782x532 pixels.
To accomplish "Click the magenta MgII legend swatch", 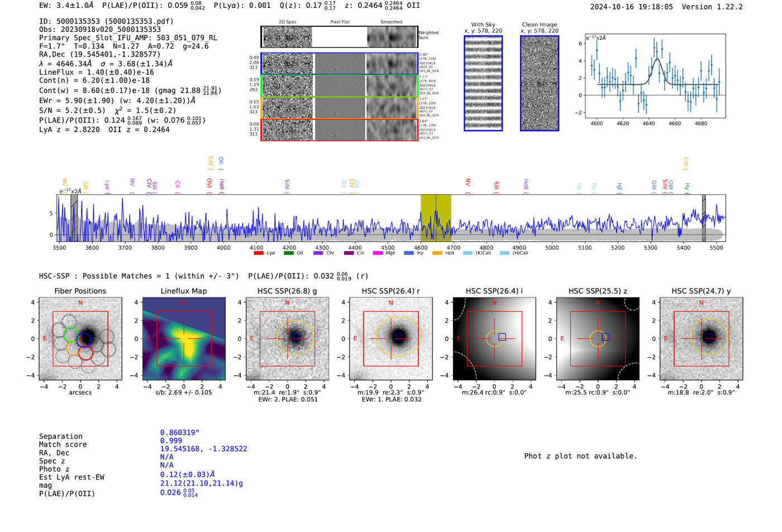I will tap(378, 253).
